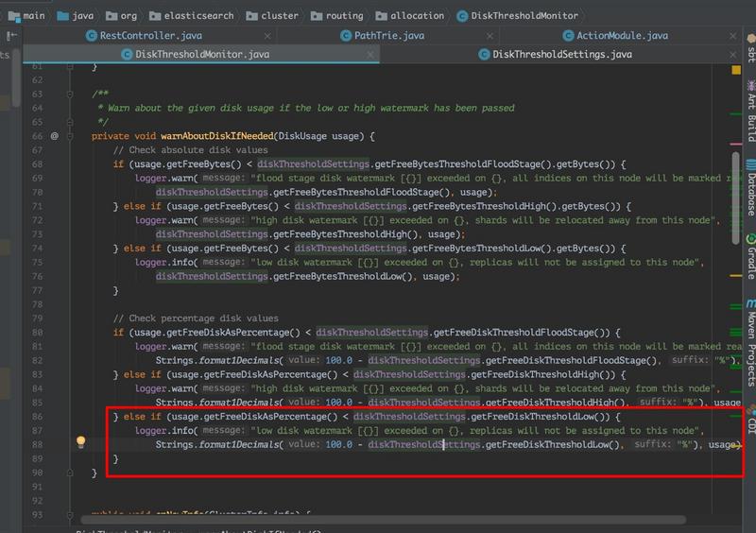Click the annotation gutter icon on line 66
The height and width of the screenshot is (533, 756).
click(55, 136)
